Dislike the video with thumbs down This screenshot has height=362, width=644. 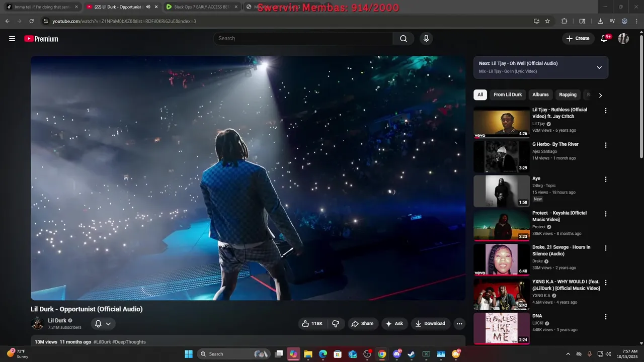pyautogui.click(x=336, y=324)
